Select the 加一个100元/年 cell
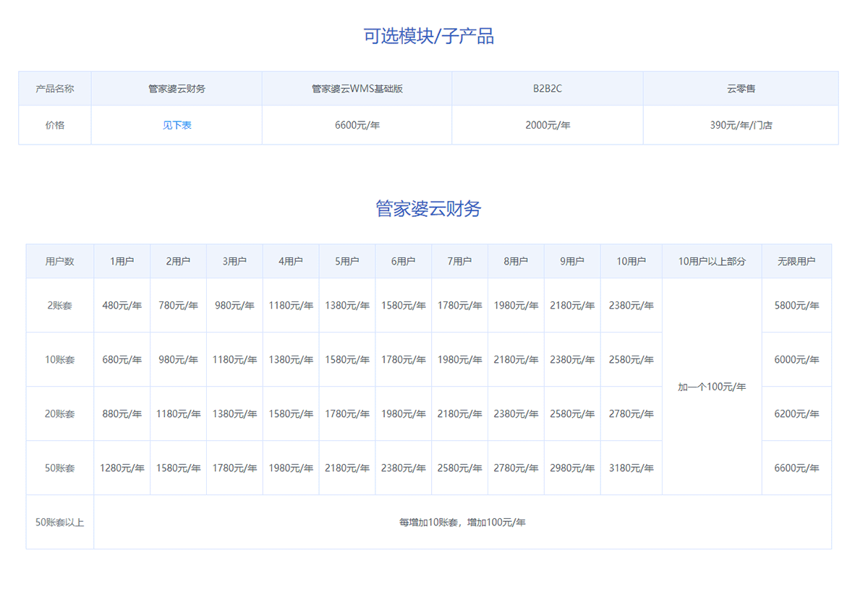868x592 pixels. tap(712, 387)
